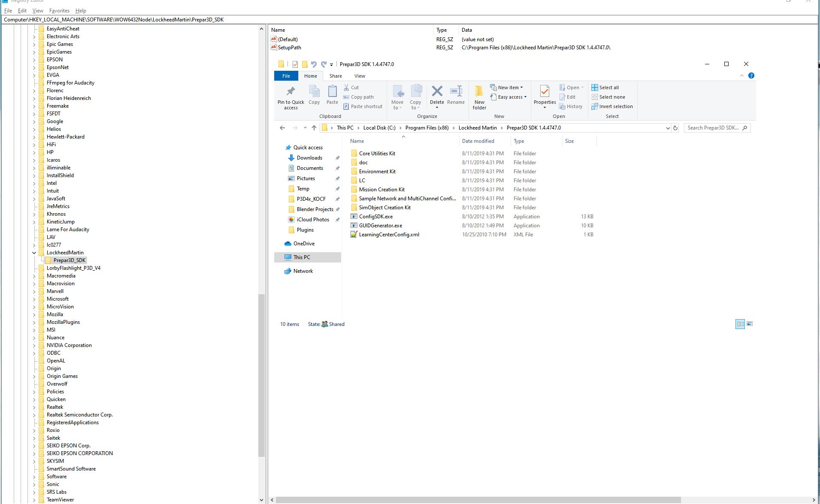Click the horizontal scrollbar in registry values pane
The image size is (820, 504).
478,500
